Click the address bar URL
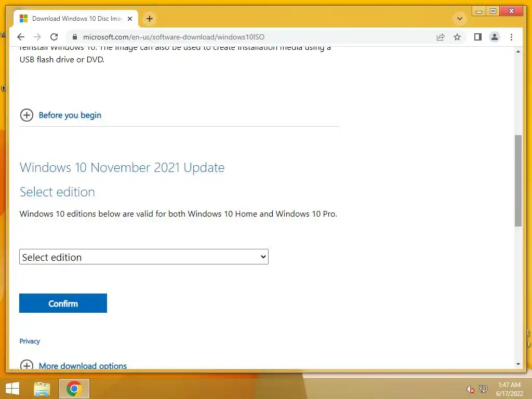Image resolution: width=532 pixels, height=399 pixels. tap(174, 37)
